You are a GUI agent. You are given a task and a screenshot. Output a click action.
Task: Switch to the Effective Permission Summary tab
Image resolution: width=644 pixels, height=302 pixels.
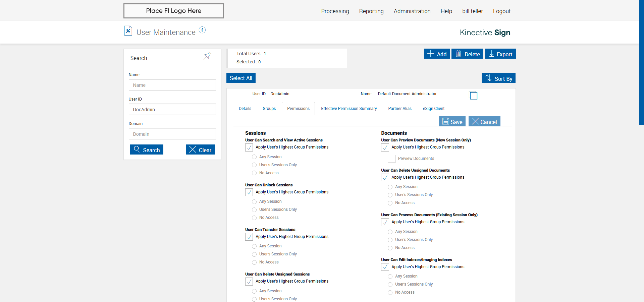[x=349, y=109]
